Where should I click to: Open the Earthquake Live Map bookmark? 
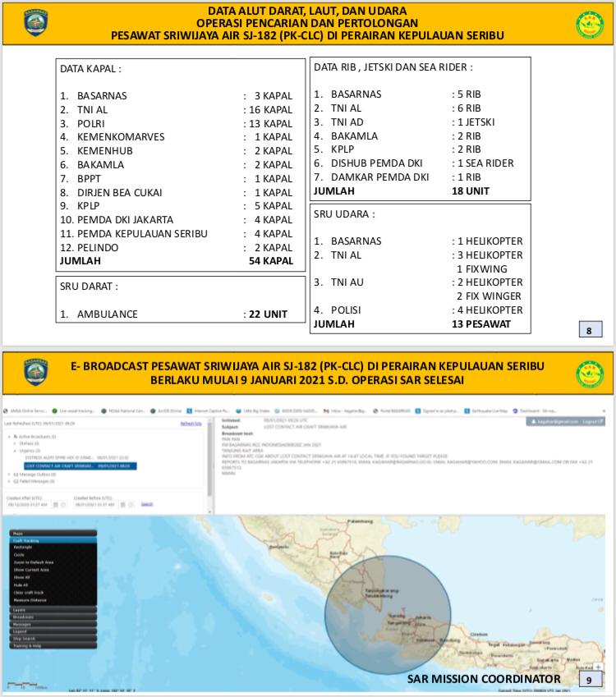485,410
